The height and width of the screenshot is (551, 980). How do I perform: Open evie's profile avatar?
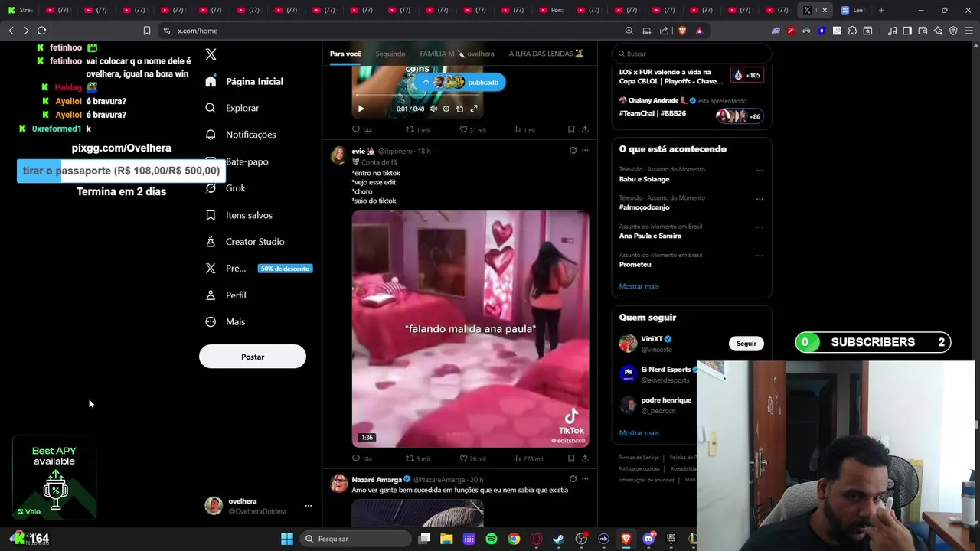pyautogui.click(x=338, y=155)
